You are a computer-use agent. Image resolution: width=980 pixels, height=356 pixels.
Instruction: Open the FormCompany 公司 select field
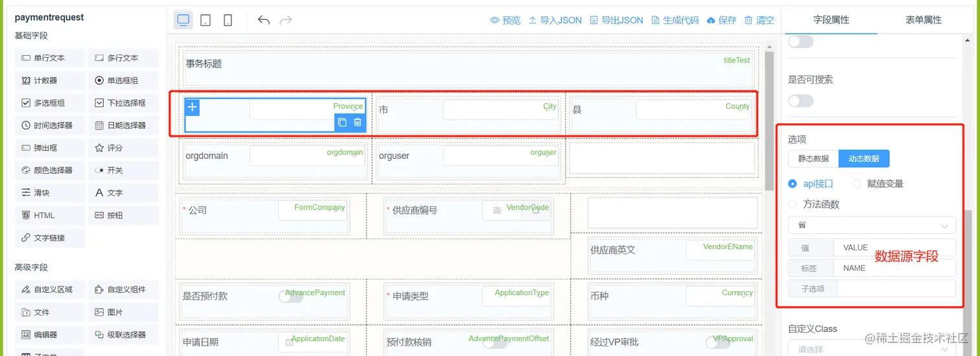click(x=312, y=211)
